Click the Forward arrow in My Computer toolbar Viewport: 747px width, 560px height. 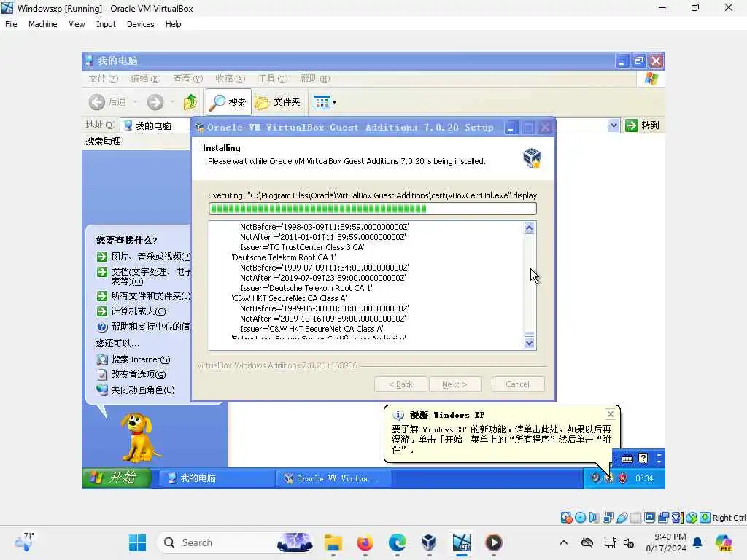[x=155, y=102]
